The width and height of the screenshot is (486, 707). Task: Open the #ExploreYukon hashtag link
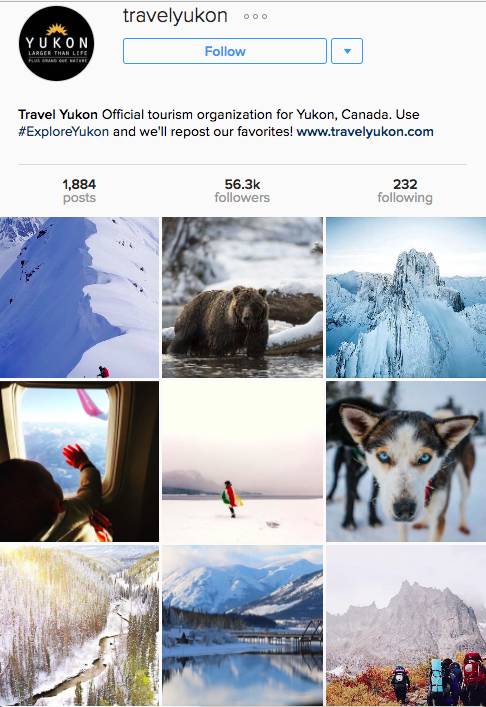(x=64, y=132)
